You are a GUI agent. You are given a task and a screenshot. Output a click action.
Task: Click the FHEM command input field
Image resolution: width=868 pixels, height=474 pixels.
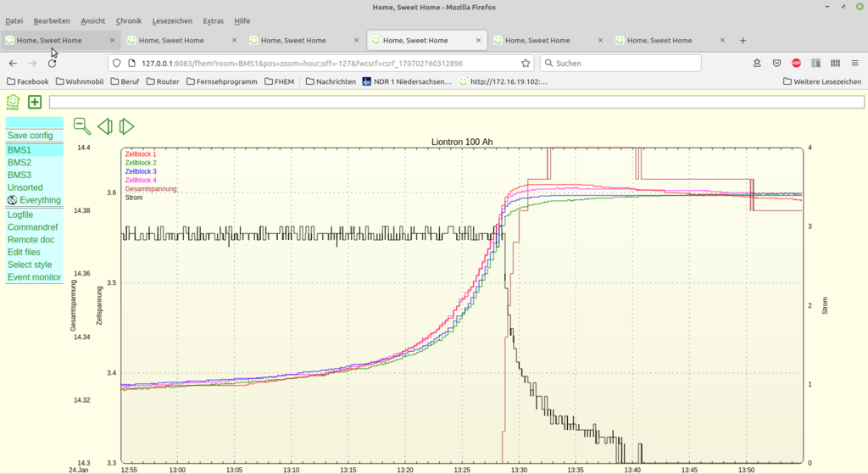[x=457, y=102]
